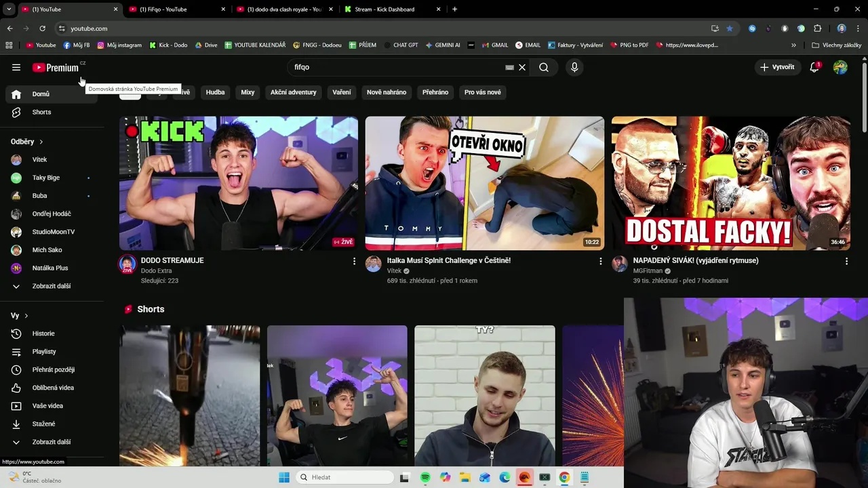Image resolution: width=868 pixels, height=488 pixels.
Task: Open the Windows Start menu
Action: (284, 477)
